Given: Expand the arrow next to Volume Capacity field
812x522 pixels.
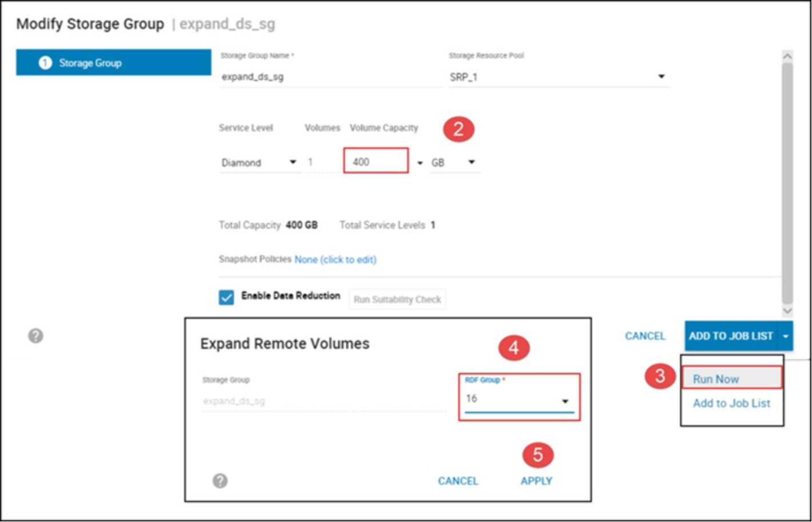Looking at the screenshot, I should [420, 163].
